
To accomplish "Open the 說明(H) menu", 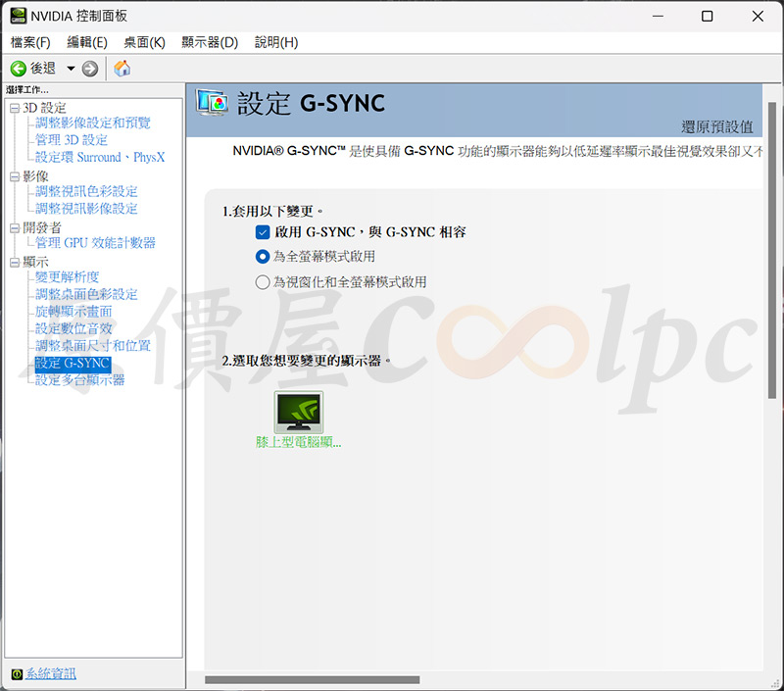I will (x=276, y=42).
